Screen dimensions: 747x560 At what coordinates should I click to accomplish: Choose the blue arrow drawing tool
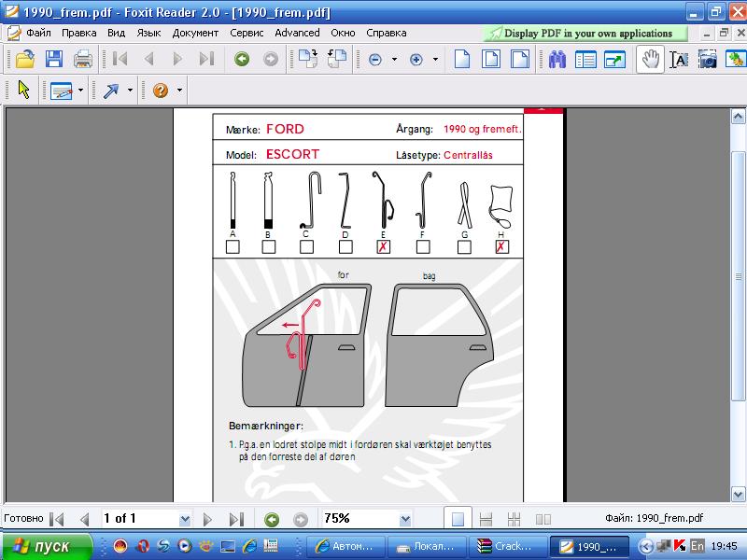pos(111,90)
